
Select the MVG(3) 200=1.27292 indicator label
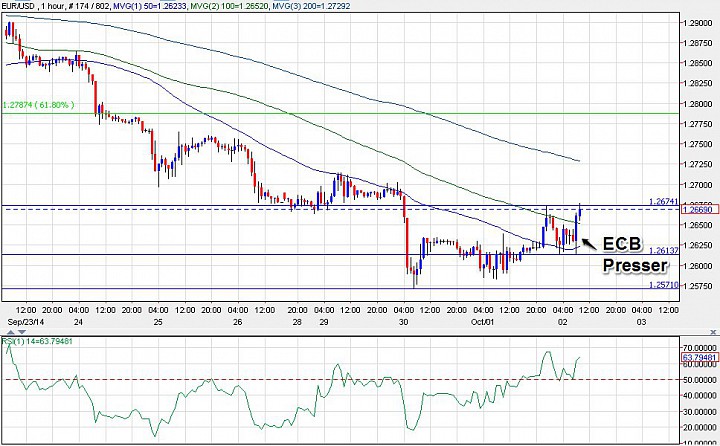[x=311, y=6]
